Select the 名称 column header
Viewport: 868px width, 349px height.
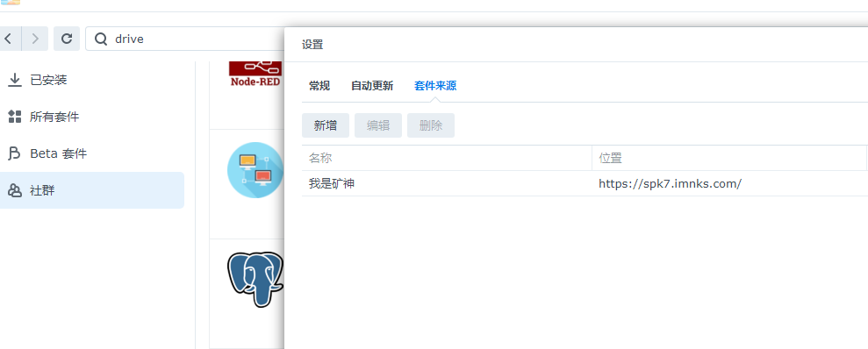pos(447,158)
